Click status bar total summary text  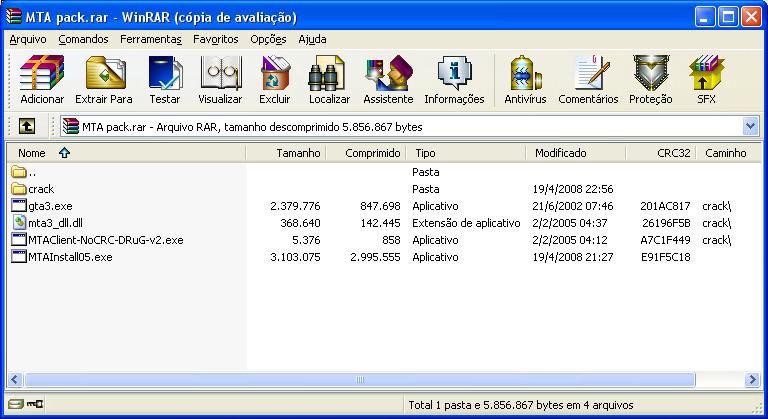click(521, 405)
